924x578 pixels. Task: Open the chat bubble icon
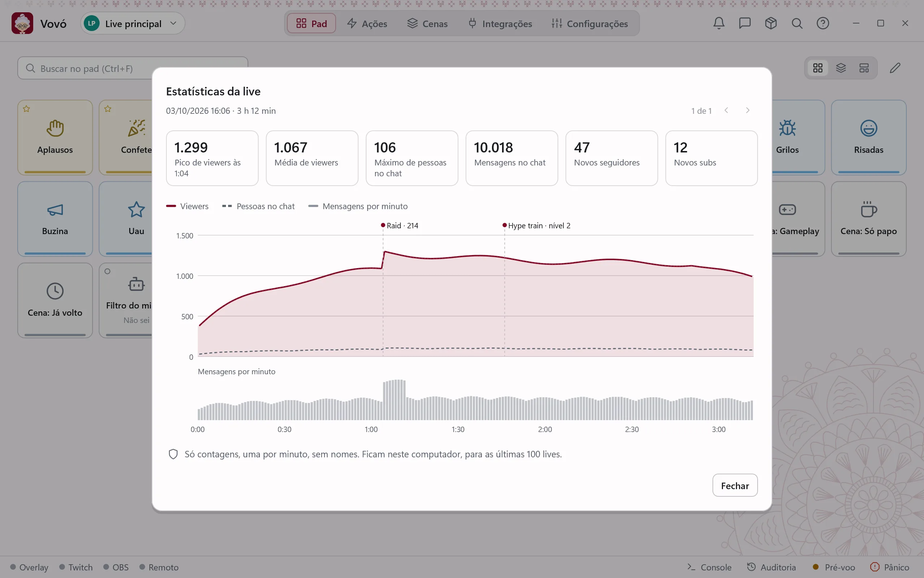point(745,23)
